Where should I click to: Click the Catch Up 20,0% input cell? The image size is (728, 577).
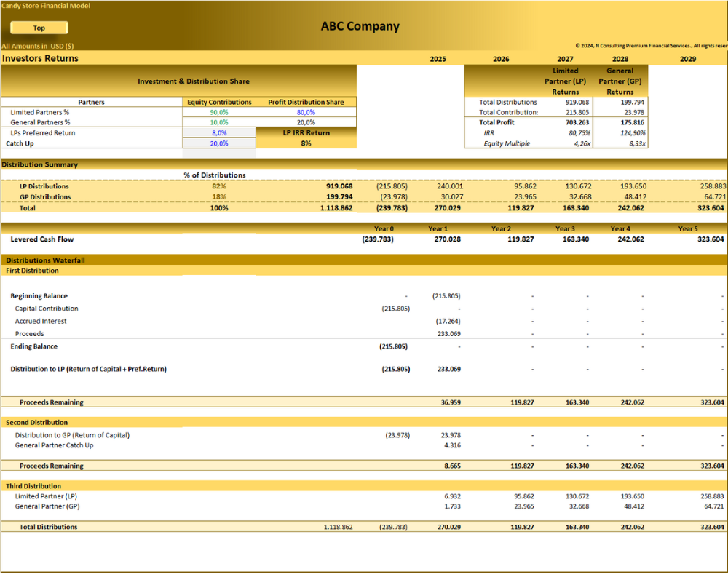coord(218,143)
